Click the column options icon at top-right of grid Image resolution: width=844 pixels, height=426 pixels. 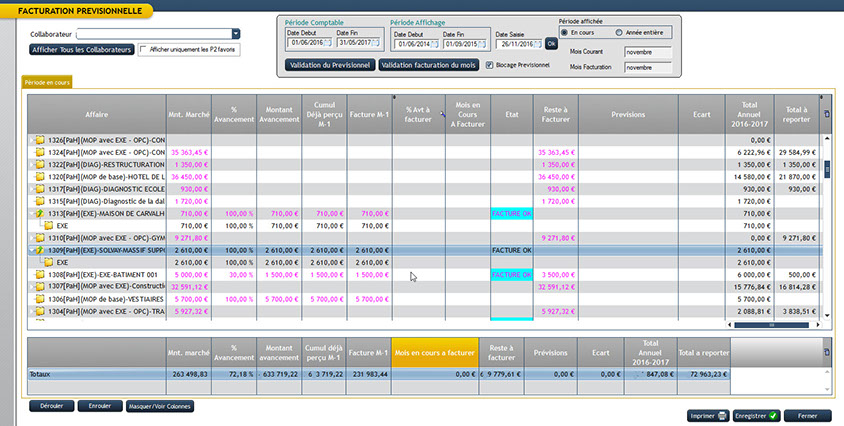826,114
